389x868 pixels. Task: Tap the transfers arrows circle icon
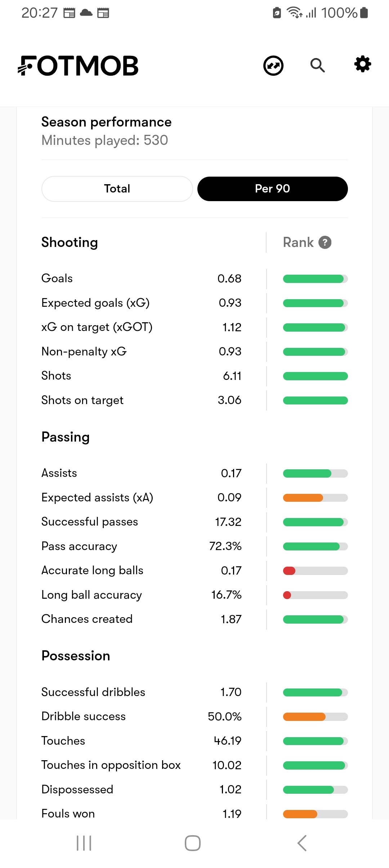[273, 66]
